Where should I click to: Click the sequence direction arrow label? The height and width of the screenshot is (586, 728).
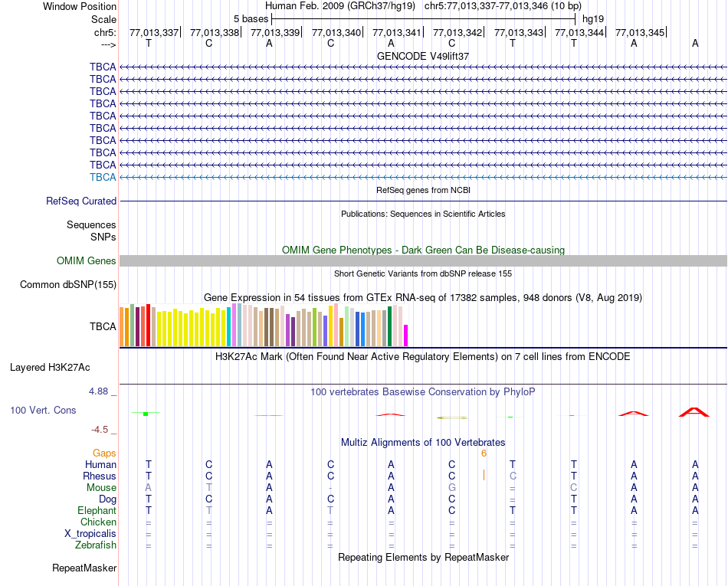click(108, 44)
